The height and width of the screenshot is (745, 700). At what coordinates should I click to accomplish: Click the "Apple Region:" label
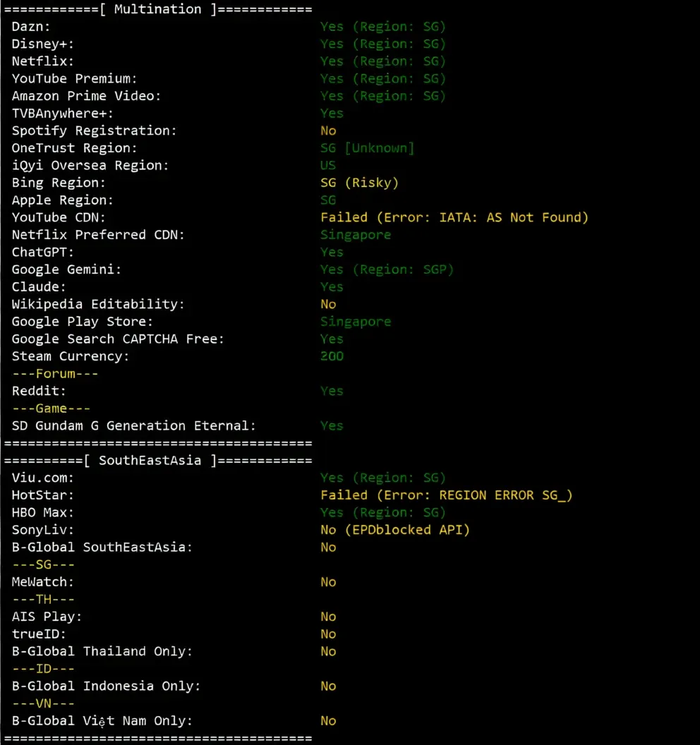63,200
